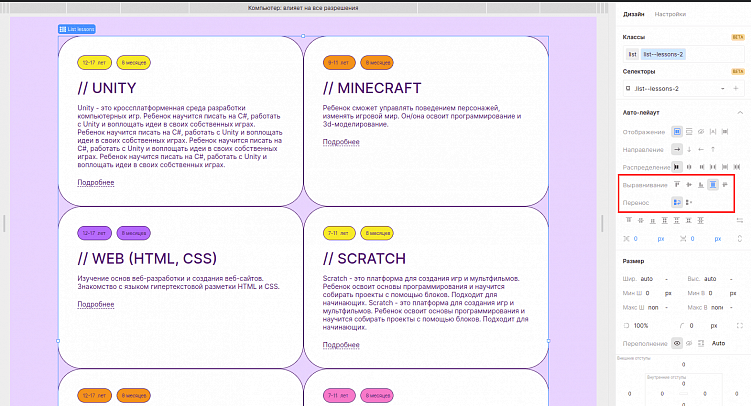Image resolution: width=751 pixels, height=406 pixels.
Task: Open unit dropdown next to Выс. auto
Action: pyautogui.click(x=731, y=279)
